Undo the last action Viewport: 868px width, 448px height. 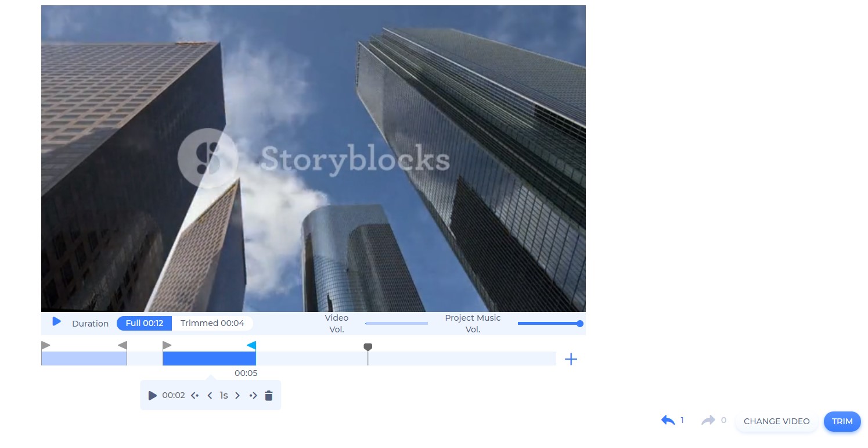coord(668,420)
